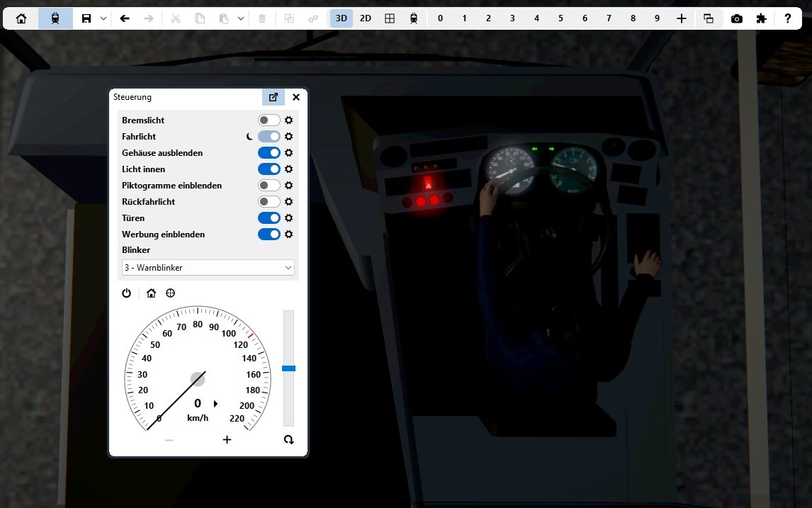Turn off the Licht innen switch
The image size is (812, 508).
pos(269,169)
